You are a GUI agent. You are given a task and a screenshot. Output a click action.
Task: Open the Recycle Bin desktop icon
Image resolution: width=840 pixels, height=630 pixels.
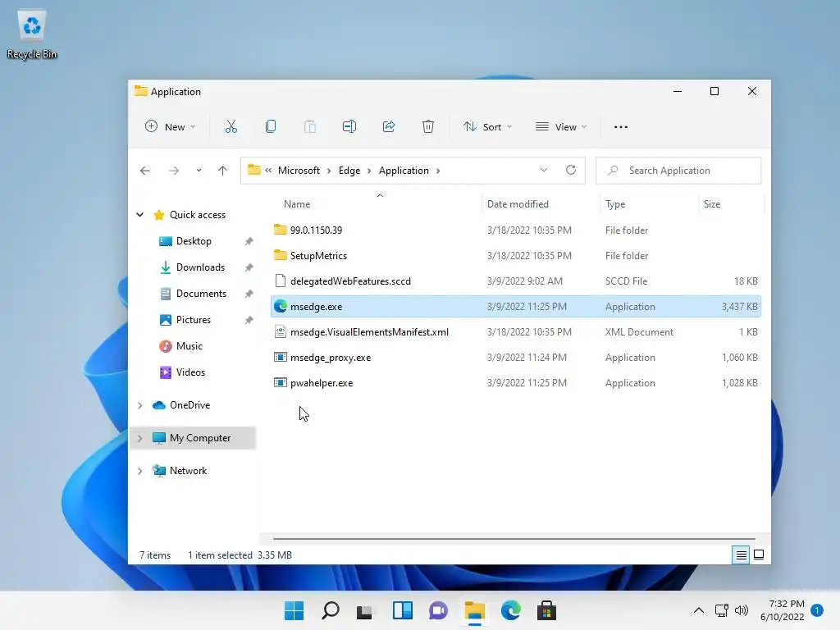coord(32,34)
